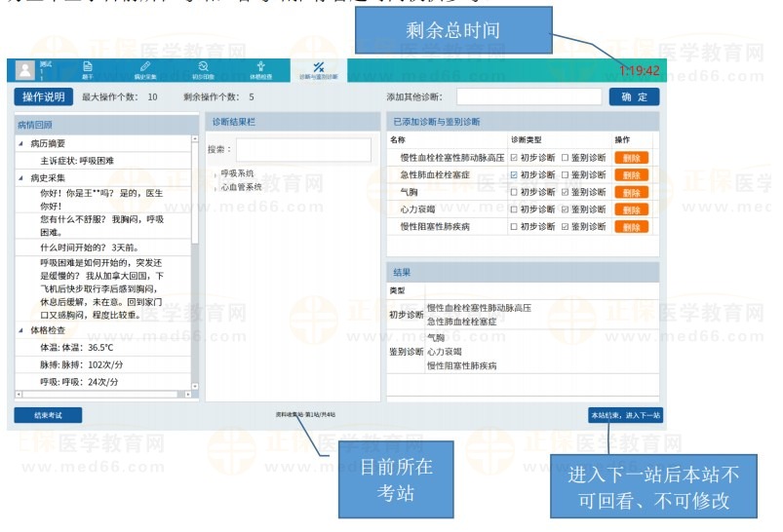Click 心力衰竭 in the 结果 panel

[x=445, y=352]
